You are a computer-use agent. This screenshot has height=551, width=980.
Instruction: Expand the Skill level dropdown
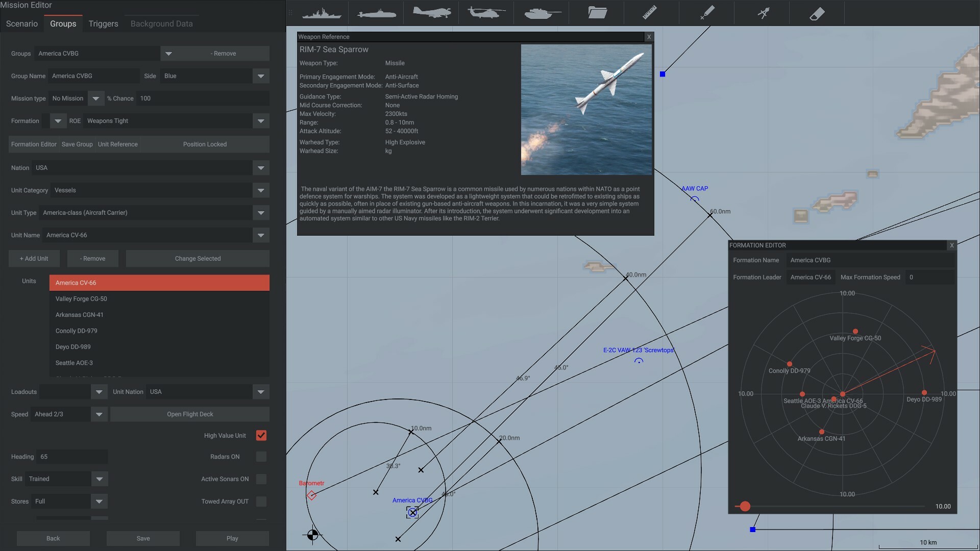[99, 479]
